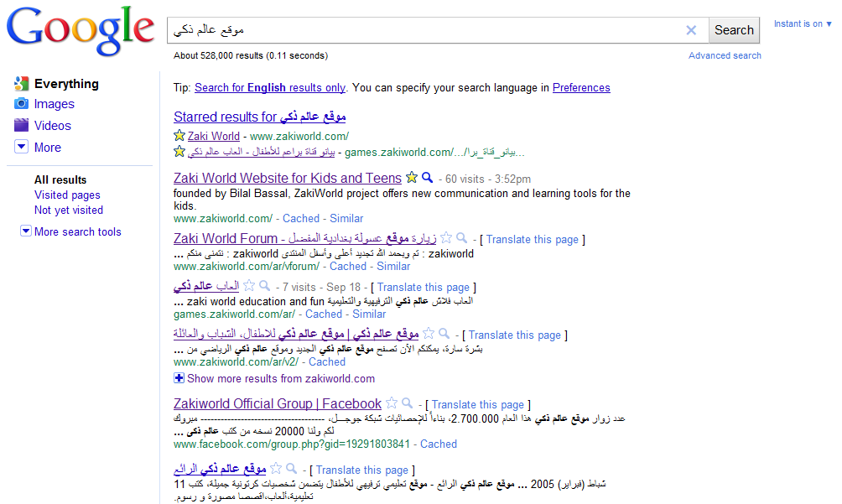
Task: Click the Search button
Action: click(734, 30)
